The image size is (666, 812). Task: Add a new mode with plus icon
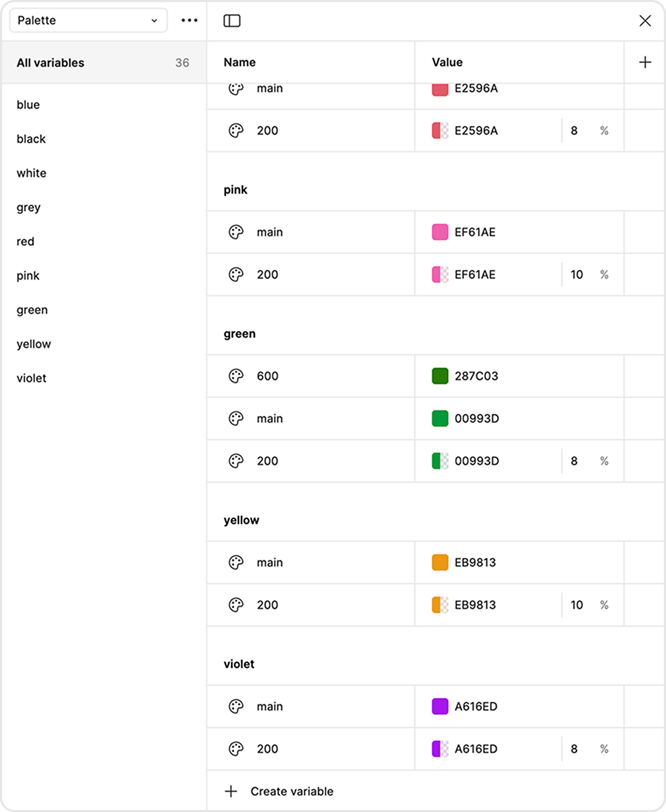(645, 62)
